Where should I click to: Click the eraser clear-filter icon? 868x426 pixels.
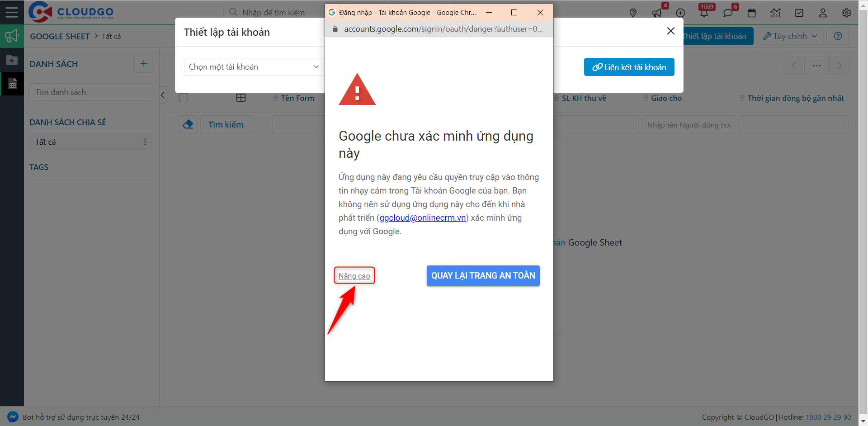pyautogui.click(x=188, y=124)
